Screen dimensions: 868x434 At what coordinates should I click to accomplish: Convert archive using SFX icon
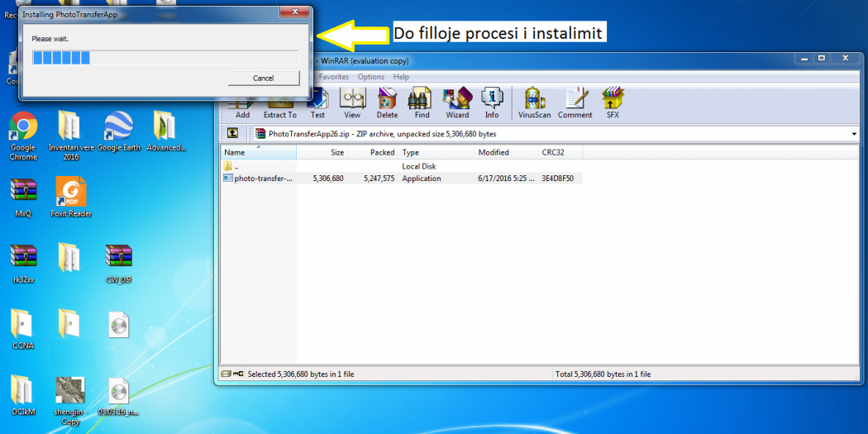[x=613, y=103]
